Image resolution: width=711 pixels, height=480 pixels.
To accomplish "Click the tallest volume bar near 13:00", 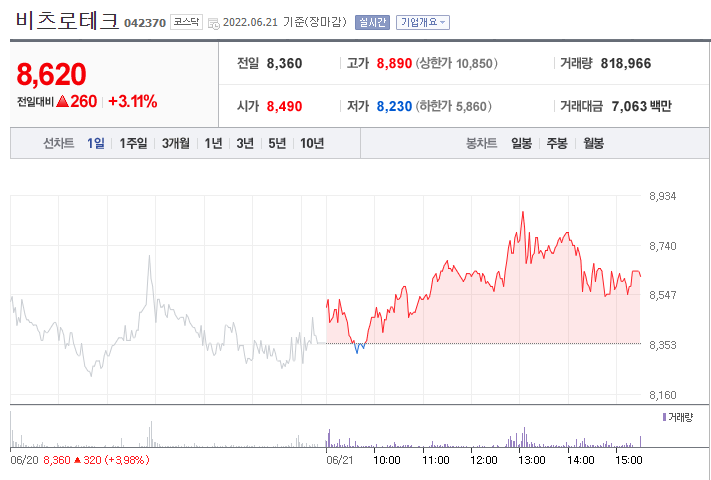I will point(525,437).
